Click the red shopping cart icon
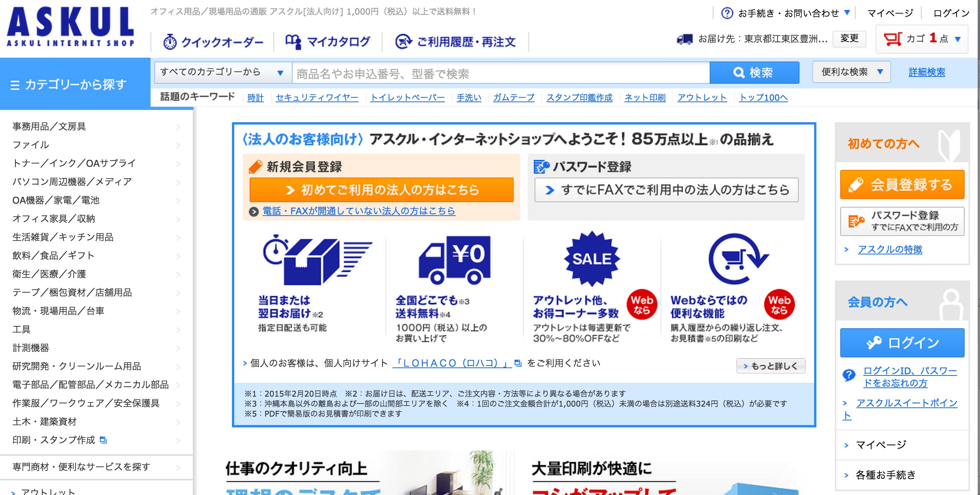980x495 pixels. tap(892, 39)
